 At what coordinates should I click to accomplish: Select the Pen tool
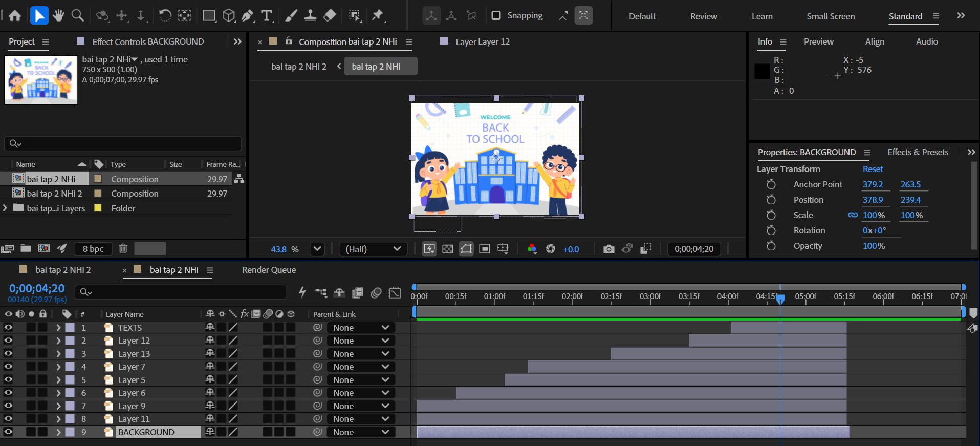248,16
